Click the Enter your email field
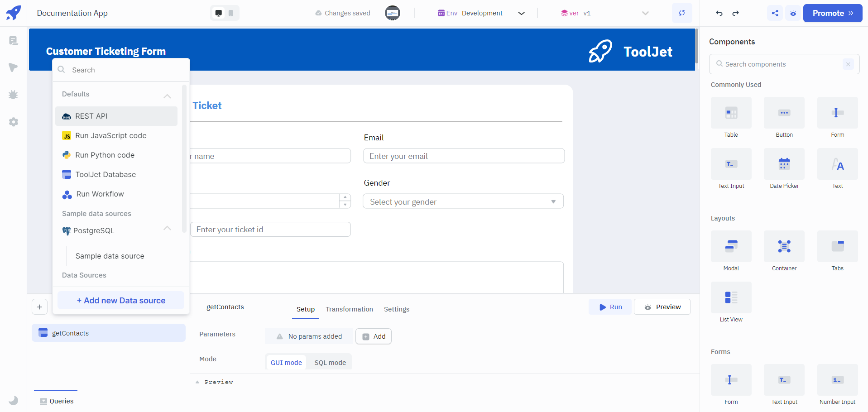The height and width of the screenshot is (412, 868). point(464,156)
